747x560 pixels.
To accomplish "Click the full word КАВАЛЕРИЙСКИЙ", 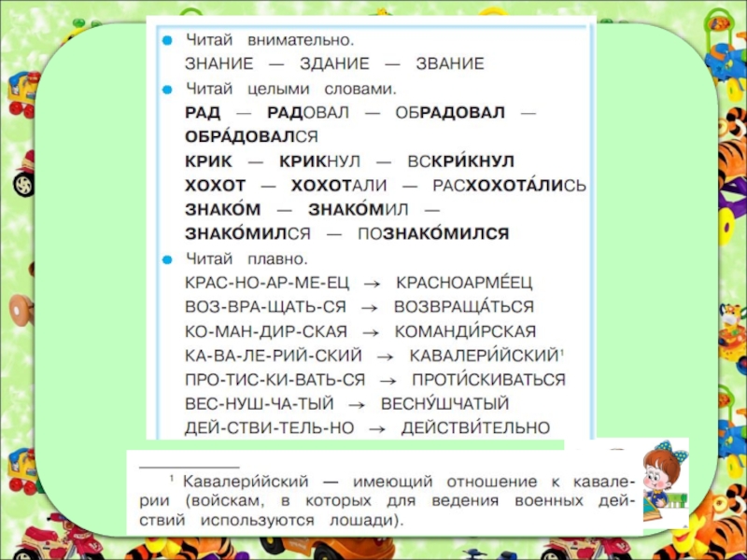I will [484, 355].
